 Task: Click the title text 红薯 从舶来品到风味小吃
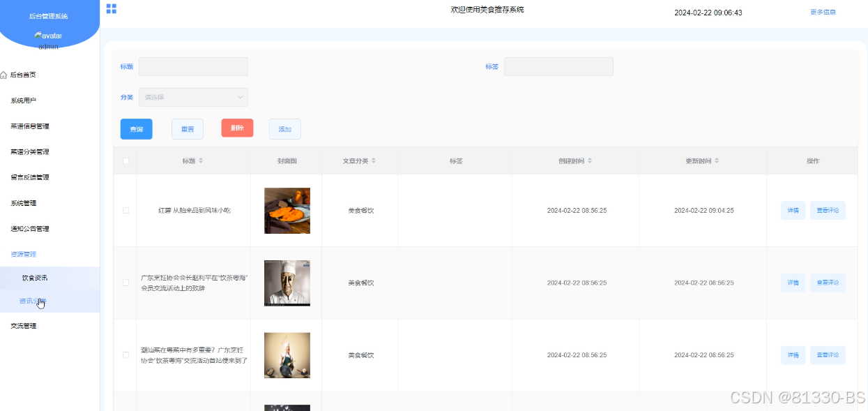click(194, 210)
